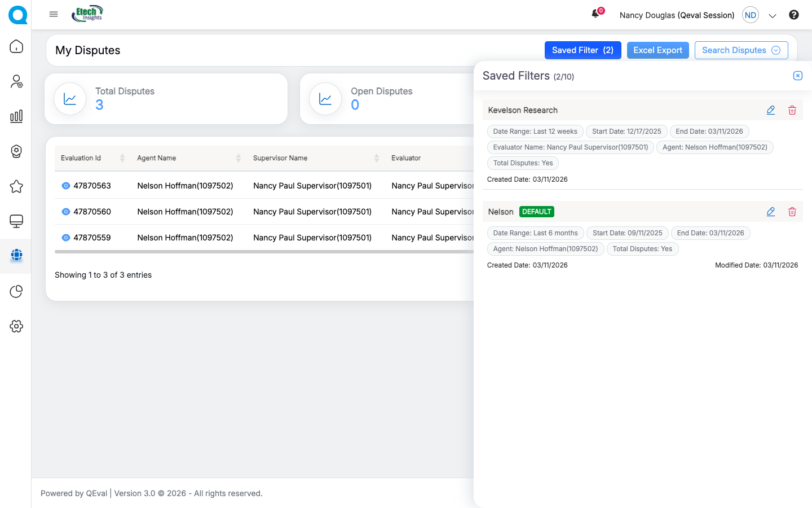Click the Saved Filter (2) button
This screenshot has height=508, width=812.
click(582, 50)
